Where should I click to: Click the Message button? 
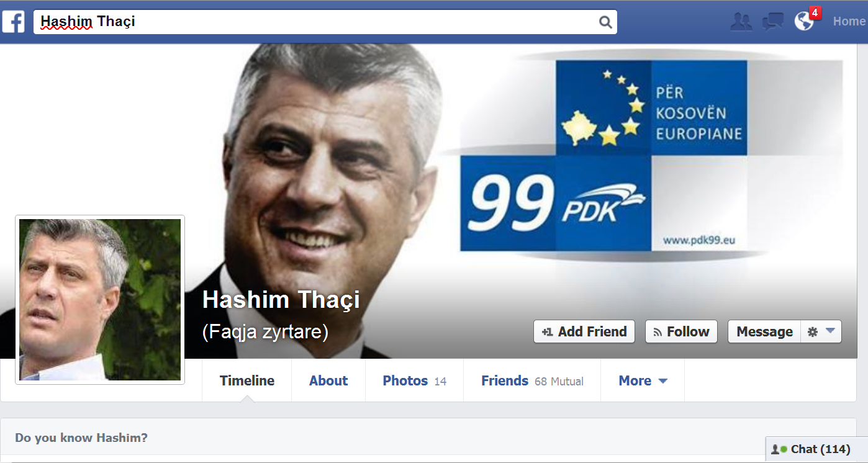click(x=764, y=331)
